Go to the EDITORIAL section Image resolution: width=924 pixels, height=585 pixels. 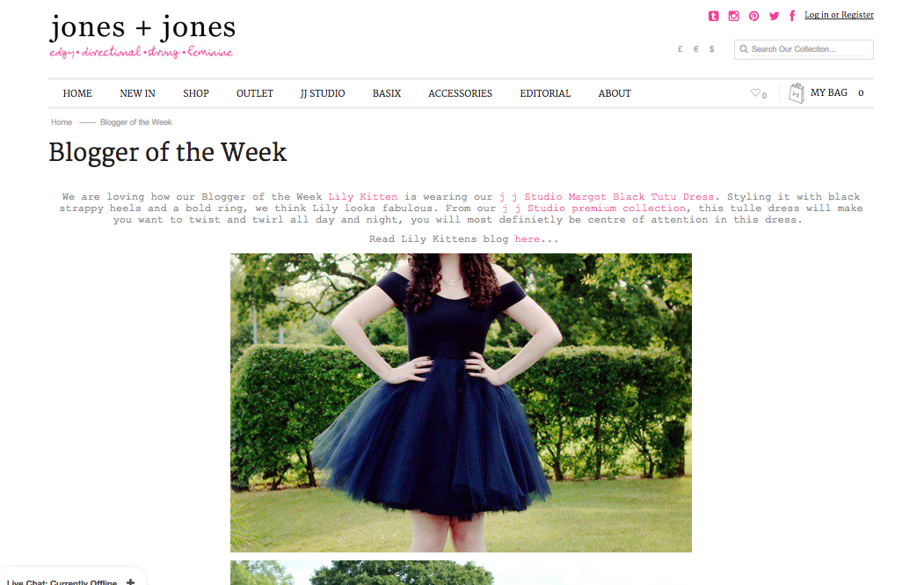pyautogui.click(x=545, y=93)
